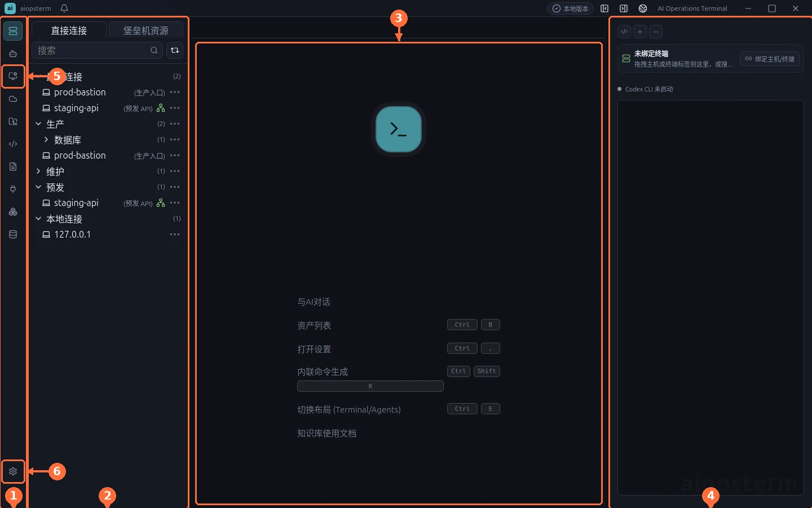This screenshot has height=508, width=812.
Task: Switch to the 堡垒机资源 tab
Action: pyautogui.click(x=146, y=30)
